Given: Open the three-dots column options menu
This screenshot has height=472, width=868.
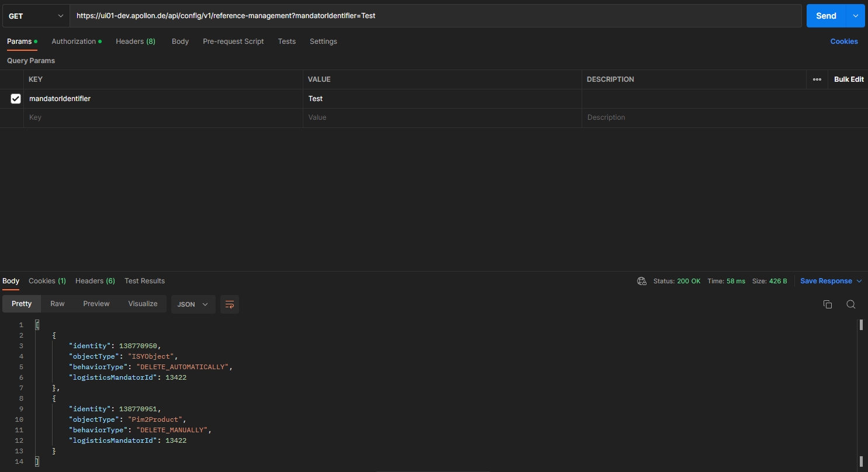Looking at the screenshot, I should point(817,79).
